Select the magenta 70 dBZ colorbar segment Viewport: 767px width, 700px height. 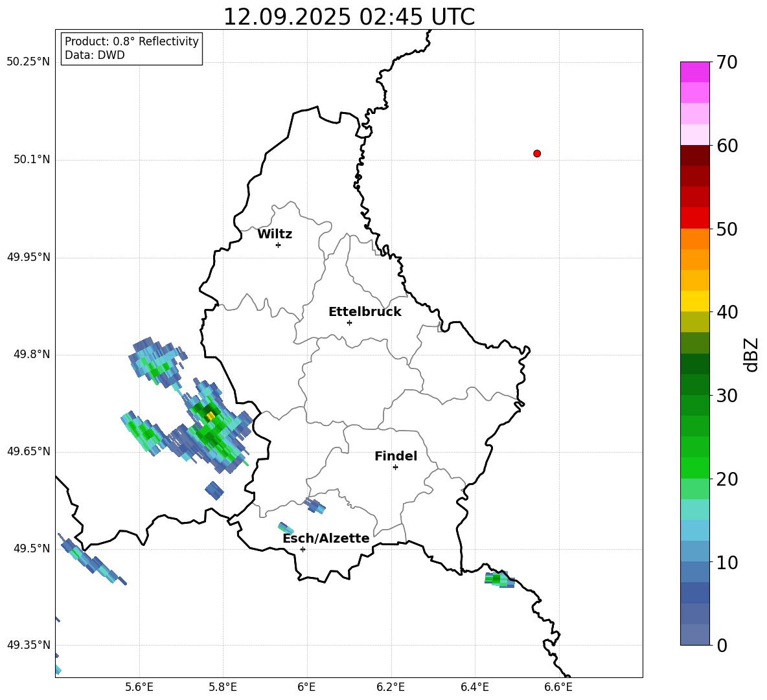tap(694, 72)
